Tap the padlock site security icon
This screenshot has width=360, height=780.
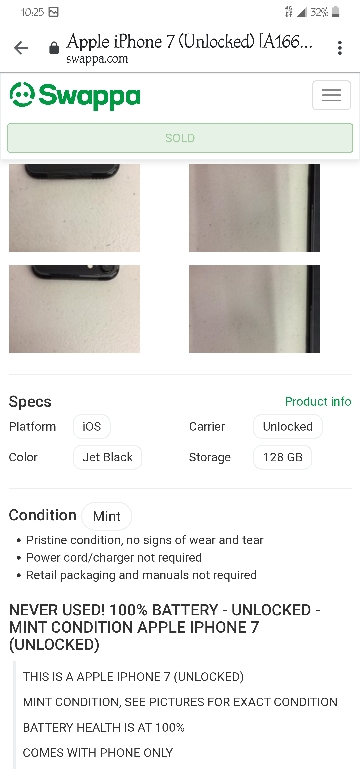click(54, 48)
